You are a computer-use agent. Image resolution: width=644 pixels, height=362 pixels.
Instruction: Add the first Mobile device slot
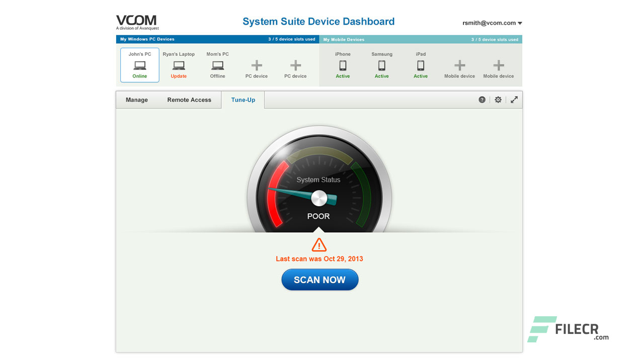point(460,65)
